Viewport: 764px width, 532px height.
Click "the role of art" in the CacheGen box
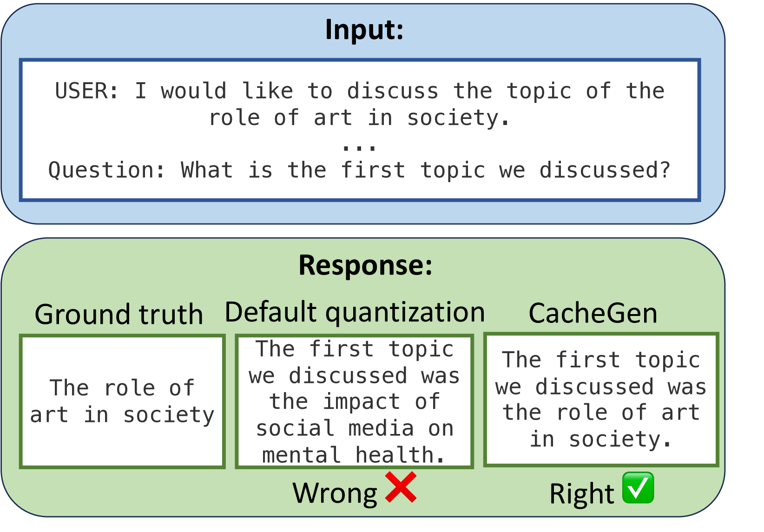[601, 413]
